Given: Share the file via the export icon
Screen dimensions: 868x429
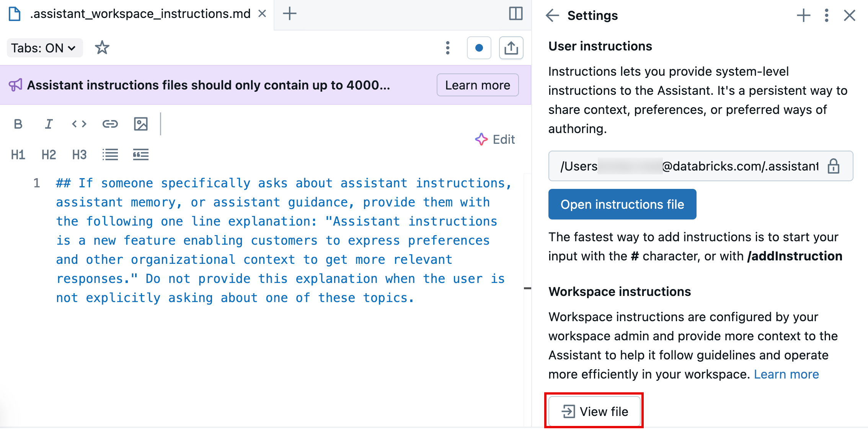Looking at the screenshot, I should pyautogui.click(x=511, y=48).
